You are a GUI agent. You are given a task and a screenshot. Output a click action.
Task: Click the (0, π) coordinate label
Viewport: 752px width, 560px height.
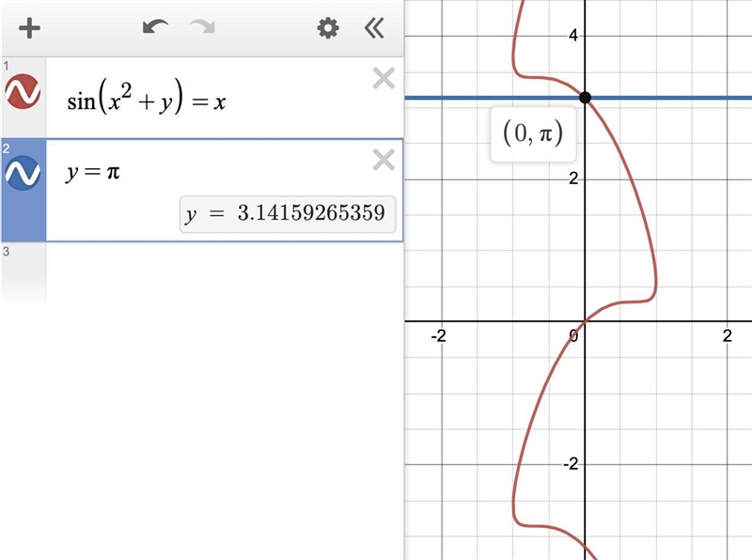point(533,133)
